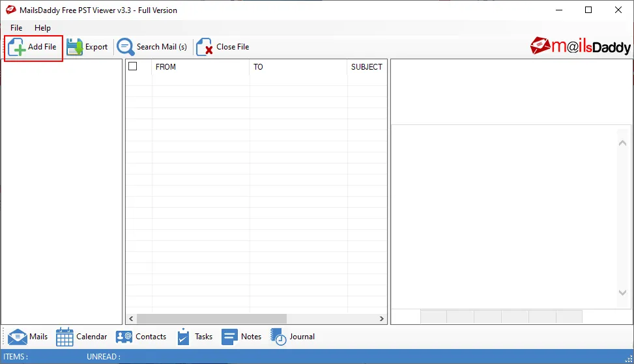Click the horizontal scrollbar right arrow
634x364 pixels.
click(x=381, y=319)
